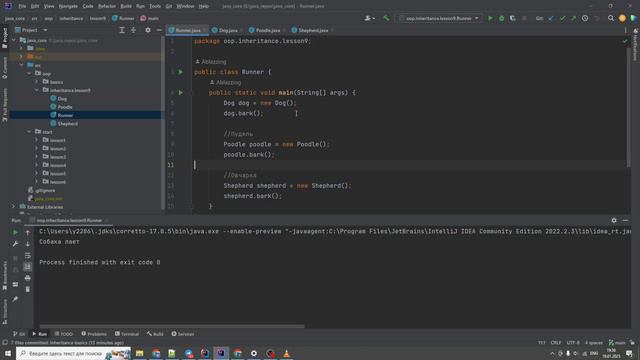This screenshot has width=640, height=360.
Task: Open the Build menu
Action: click(126, 6)
